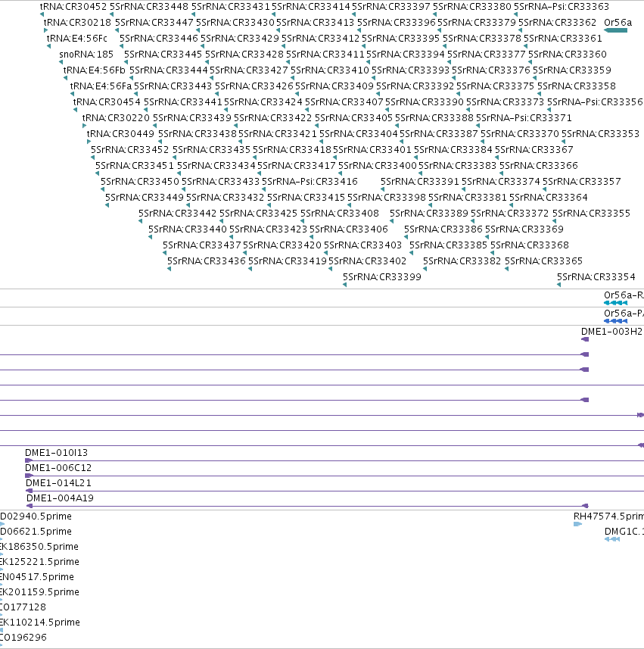Click the EK125221.5prime EST label
Viewport: 644px width, 649px height.
coord(39,562)
